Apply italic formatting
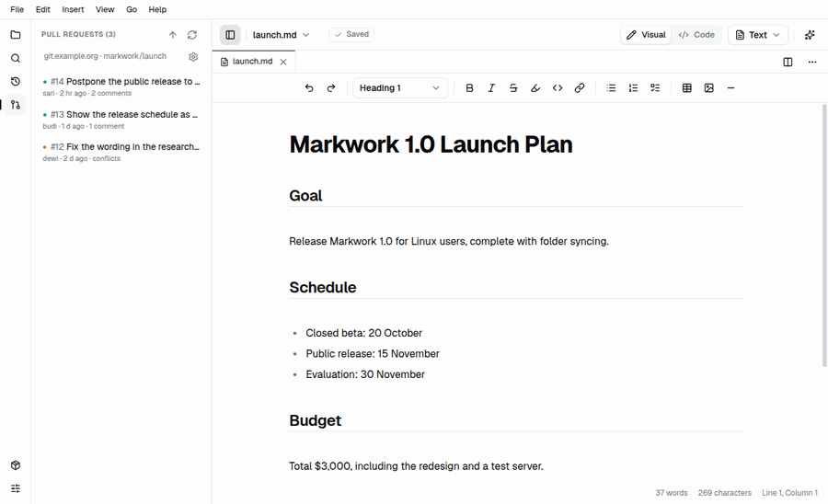 coord(491,88)
